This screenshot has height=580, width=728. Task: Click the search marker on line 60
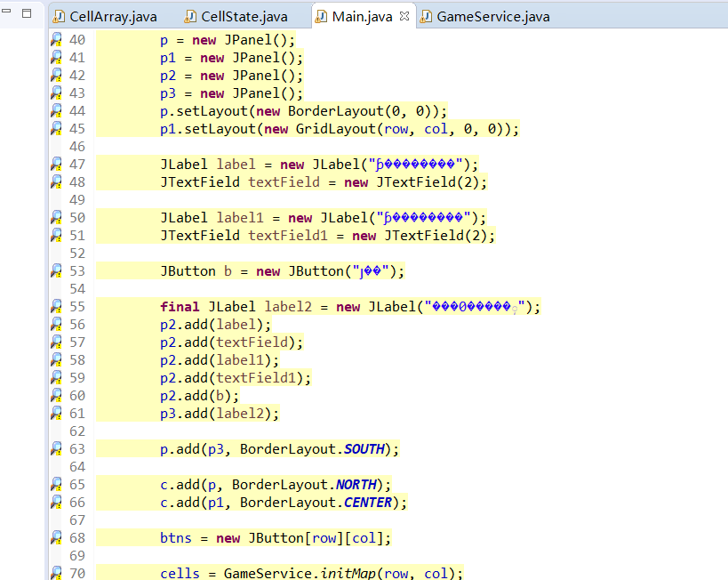pos(56,396)
